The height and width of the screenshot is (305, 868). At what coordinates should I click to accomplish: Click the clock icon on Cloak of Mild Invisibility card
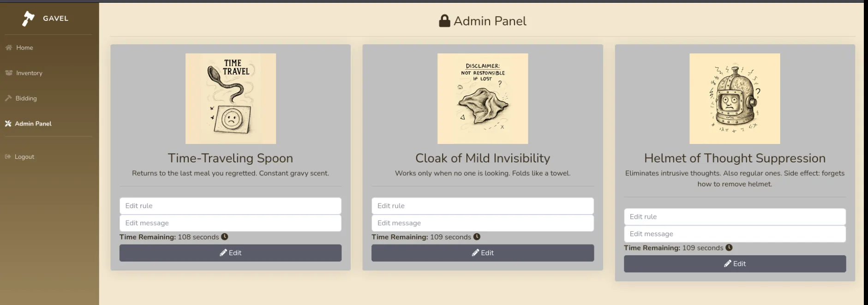click(x=477, y=237)
